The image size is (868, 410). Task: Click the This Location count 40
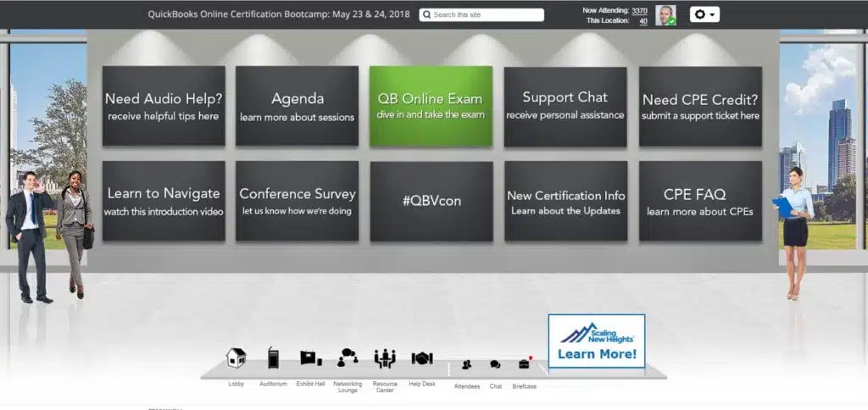pyautogui.click(x=643, y=21)
